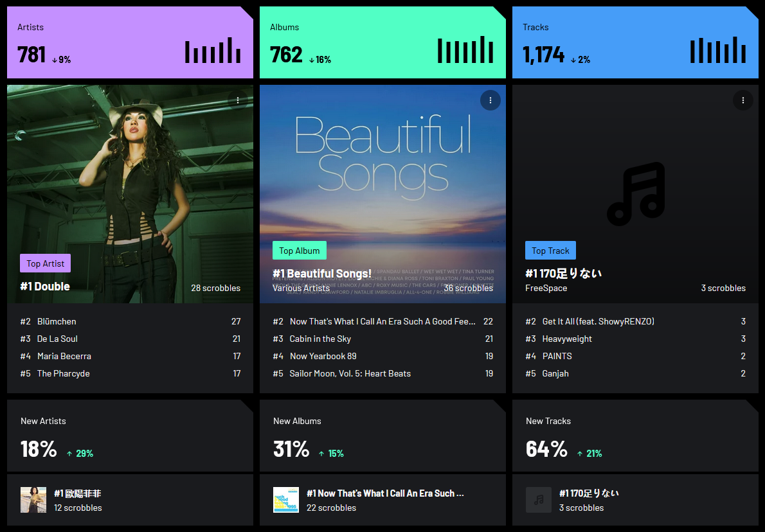Open the Top Album card options menu
The width and height of the screenshot is (765, 532).
490,100
